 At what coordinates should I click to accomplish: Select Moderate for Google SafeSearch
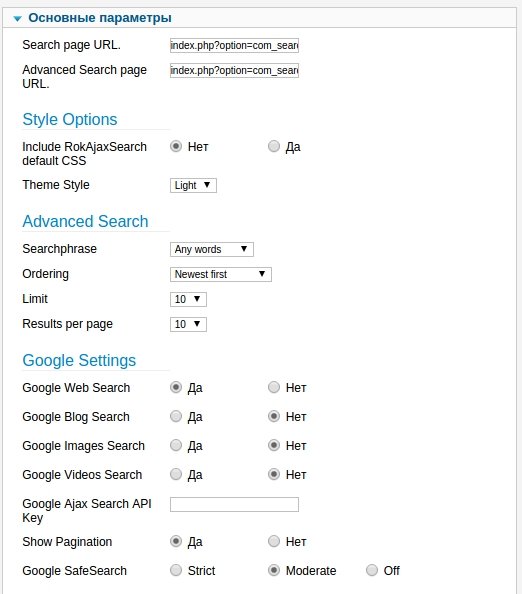[x=274, y=570]
